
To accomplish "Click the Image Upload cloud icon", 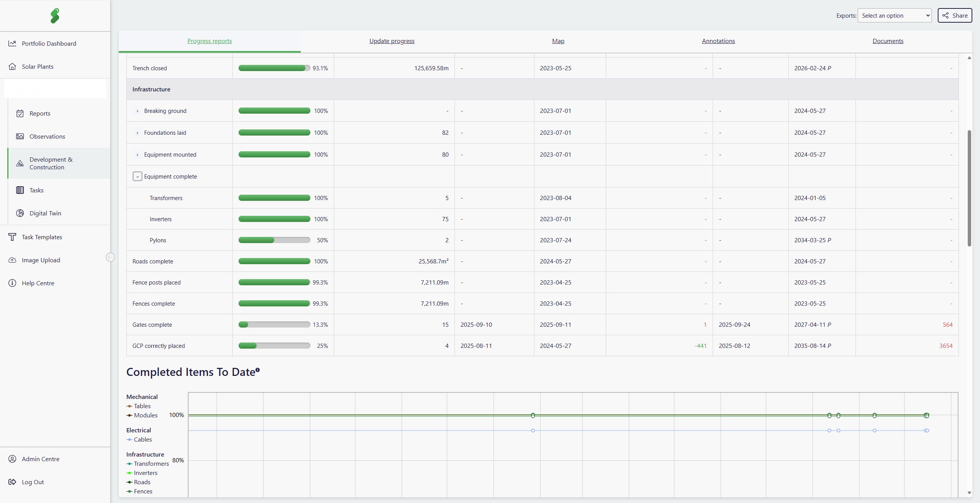I will [12, 260].
